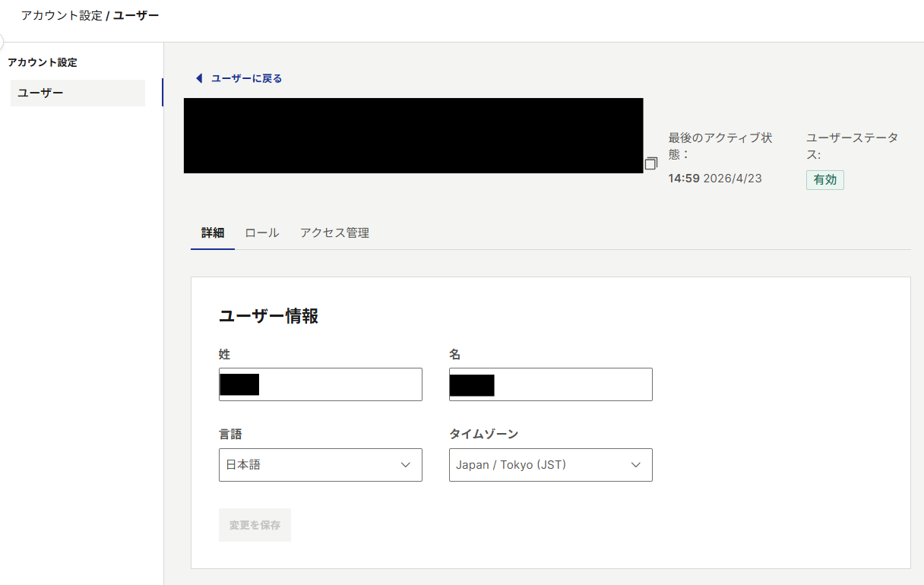Switch to the アクセス管理 tab

[x=334, y=233]
